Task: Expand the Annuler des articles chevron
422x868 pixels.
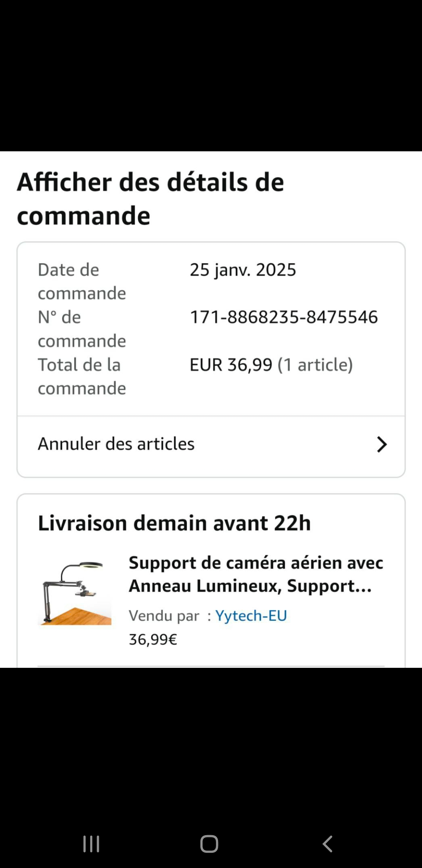Action: coord(381,445)
